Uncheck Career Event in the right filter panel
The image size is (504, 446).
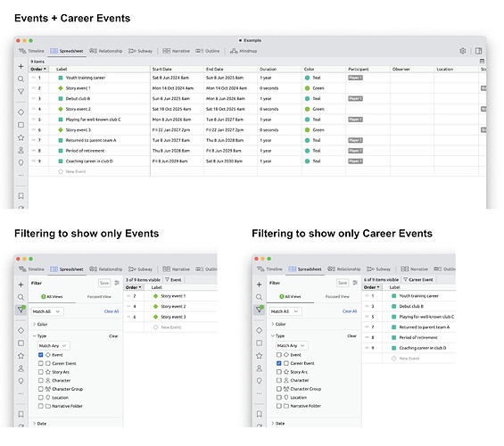278,363
